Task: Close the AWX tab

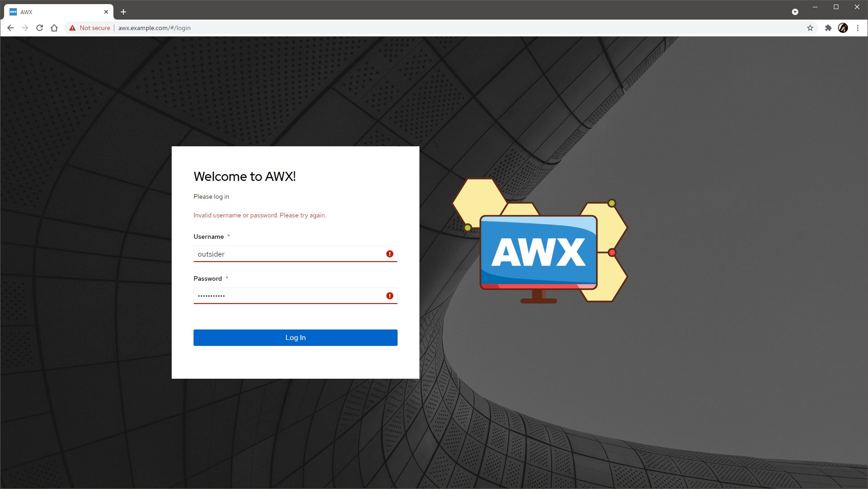Action: 106,12
